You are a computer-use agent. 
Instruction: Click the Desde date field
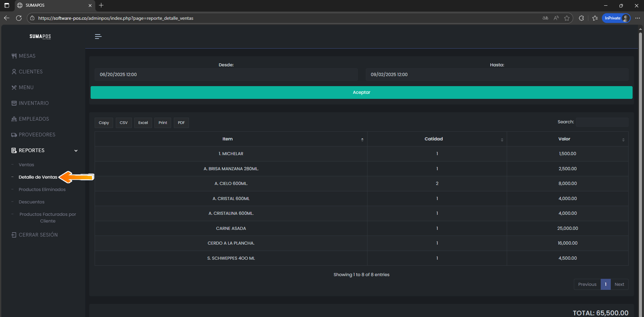(x=226, y=75)
